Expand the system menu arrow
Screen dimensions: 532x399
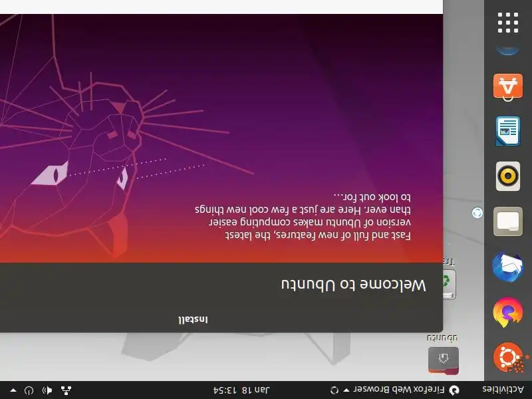(x=13, y=390)
